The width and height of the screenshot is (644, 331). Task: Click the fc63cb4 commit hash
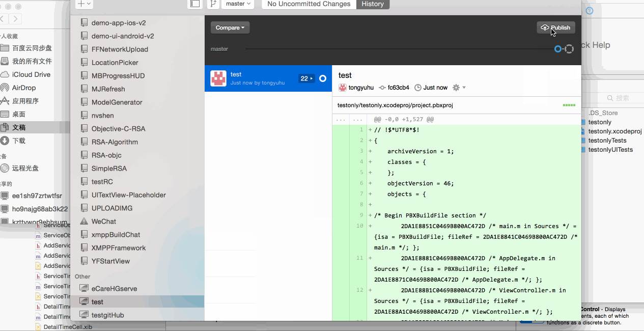(x=399, y=88)
